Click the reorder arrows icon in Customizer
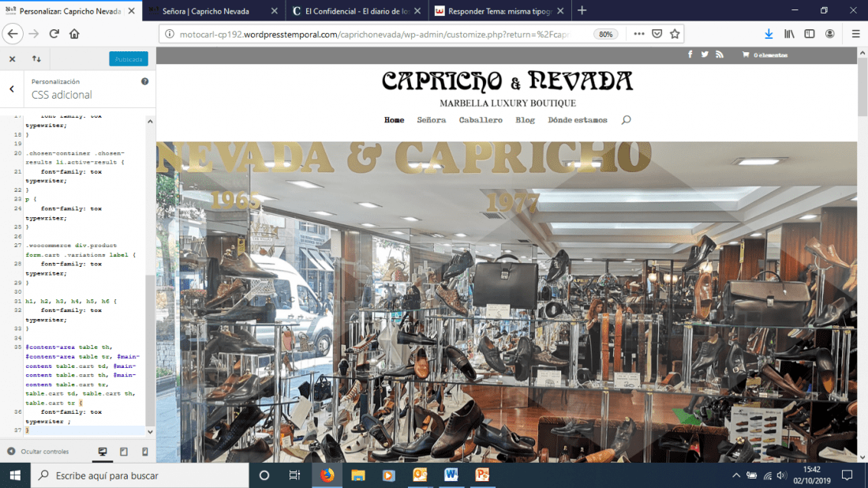 click(36, 58)
